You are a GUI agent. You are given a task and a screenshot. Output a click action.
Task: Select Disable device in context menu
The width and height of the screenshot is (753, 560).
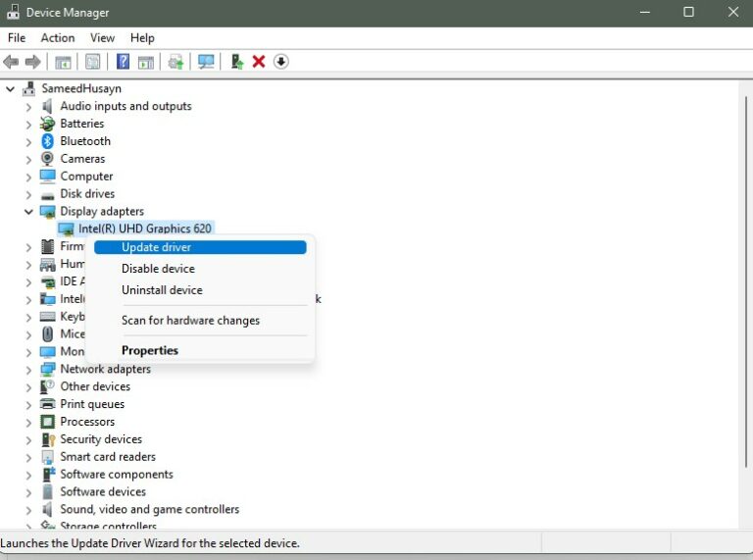tap(158, 269)
